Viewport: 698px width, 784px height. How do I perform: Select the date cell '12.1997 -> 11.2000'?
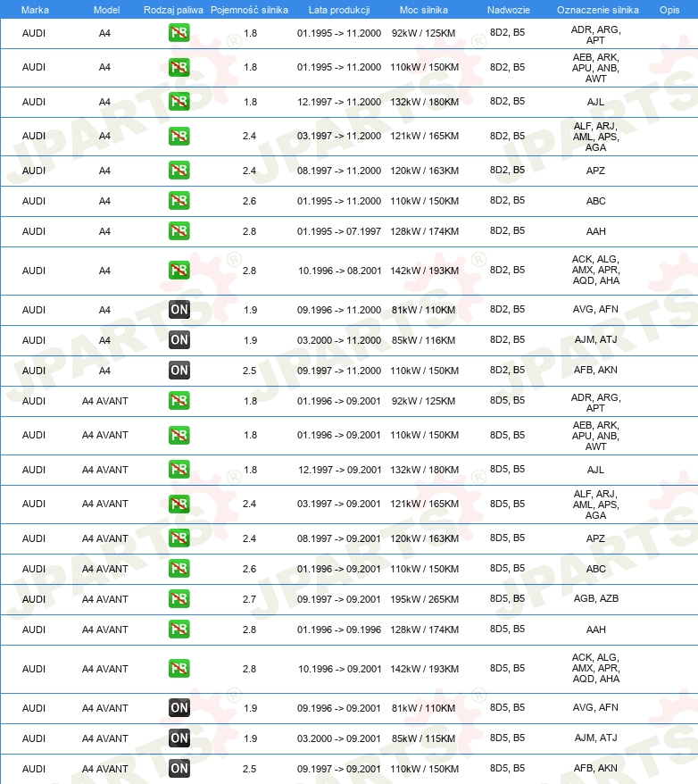point(339,102)
